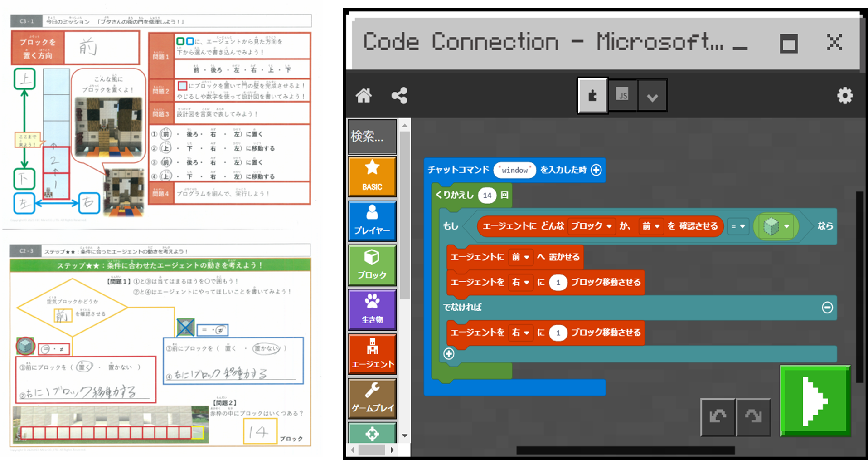The width and height of the screenshot is (868, 460).
Task: Open the プレイヤー block category
Action: tap(372, 220)
